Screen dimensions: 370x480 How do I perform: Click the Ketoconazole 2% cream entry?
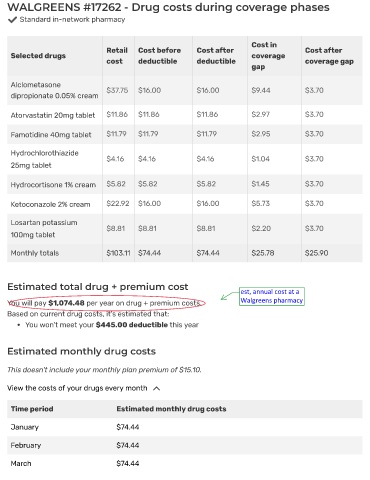click(50, 204)
